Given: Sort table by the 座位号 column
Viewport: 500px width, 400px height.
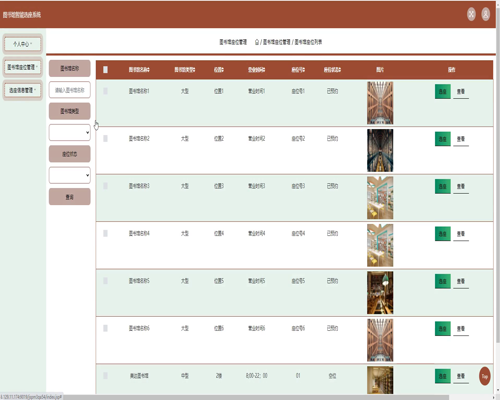Looking at the screenshot, I should pyautogui.click(x=298, y=70).
